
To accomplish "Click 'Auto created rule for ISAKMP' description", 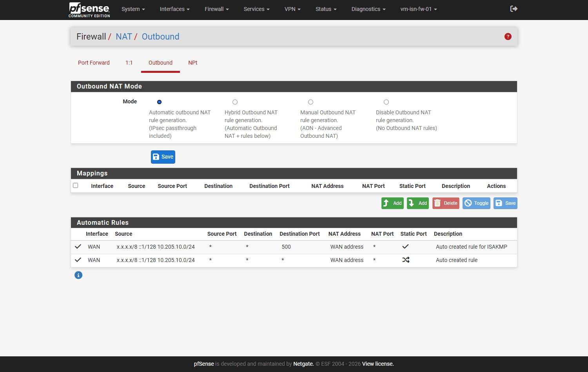I will pyautogui.click(x=472, y=247).
